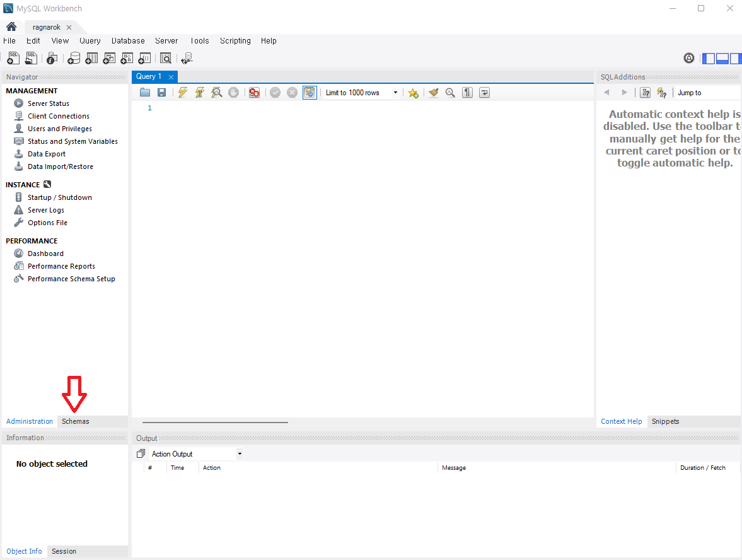Image resolution: width=742 pixels, height=560 pixels.
Task: Commit transaction checkmark icon
Action: [x=275, y=93]
